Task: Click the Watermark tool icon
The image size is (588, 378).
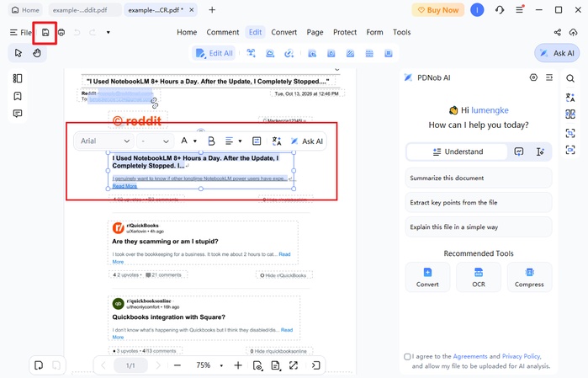Action: point(331,53)
